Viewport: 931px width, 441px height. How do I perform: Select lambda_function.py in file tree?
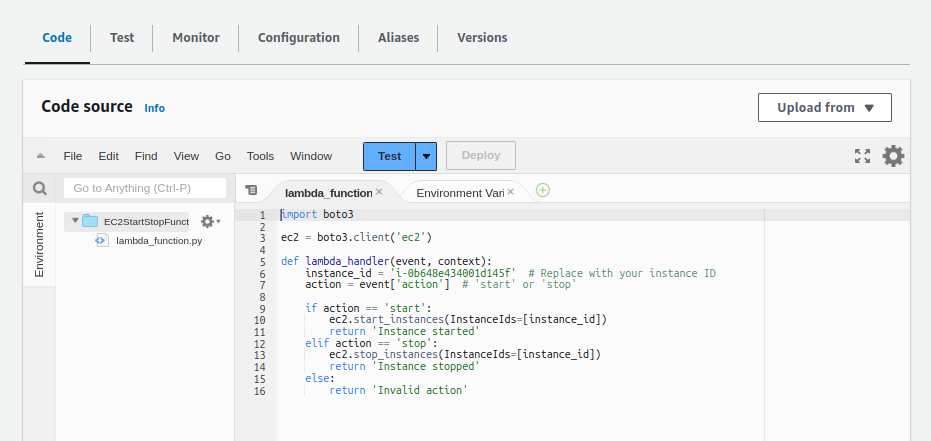(x=158, y=241)
